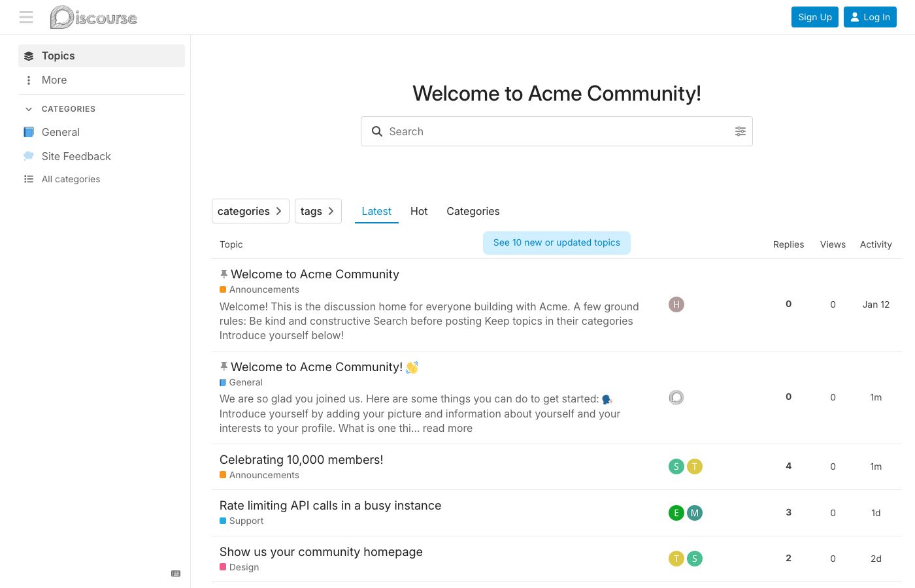The width and height of the screenshot is (915, 588).
Task: Click reply count 3 on Rate limiting topic
Action: click(789, 513)
